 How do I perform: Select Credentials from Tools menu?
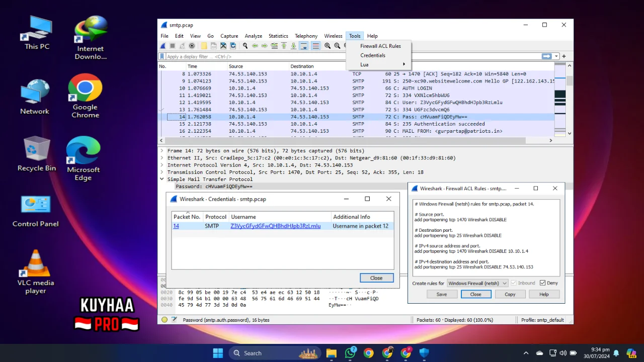click(379, 55)
